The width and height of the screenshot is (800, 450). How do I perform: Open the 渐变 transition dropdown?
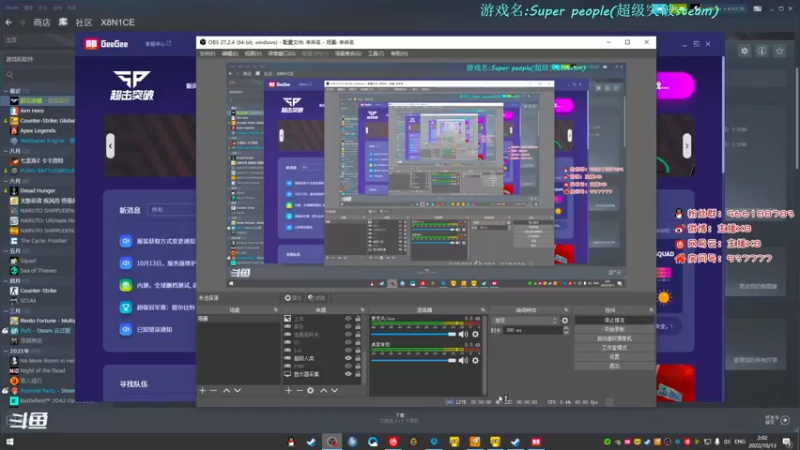pyautogui.click(x=526, y=320)
